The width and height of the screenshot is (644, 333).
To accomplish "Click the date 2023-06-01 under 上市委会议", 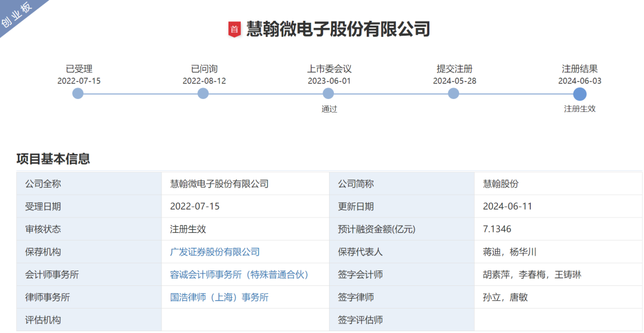I will coord(329,81).
